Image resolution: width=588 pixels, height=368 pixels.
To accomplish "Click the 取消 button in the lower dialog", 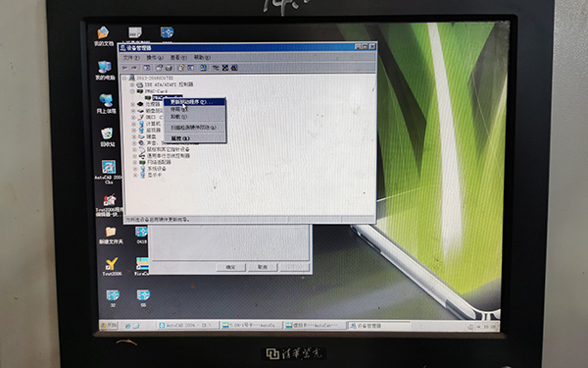I will (262, 267).
